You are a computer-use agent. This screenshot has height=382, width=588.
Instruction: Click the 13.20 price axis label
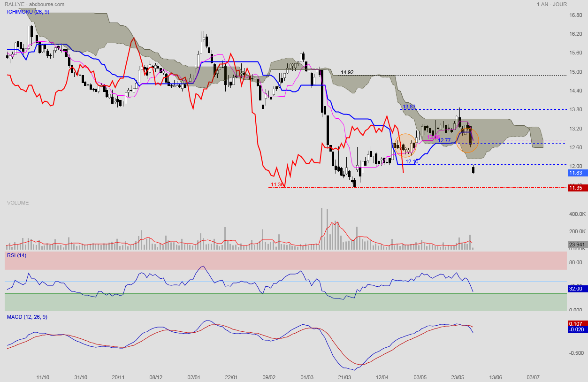(x=576, y=129)
